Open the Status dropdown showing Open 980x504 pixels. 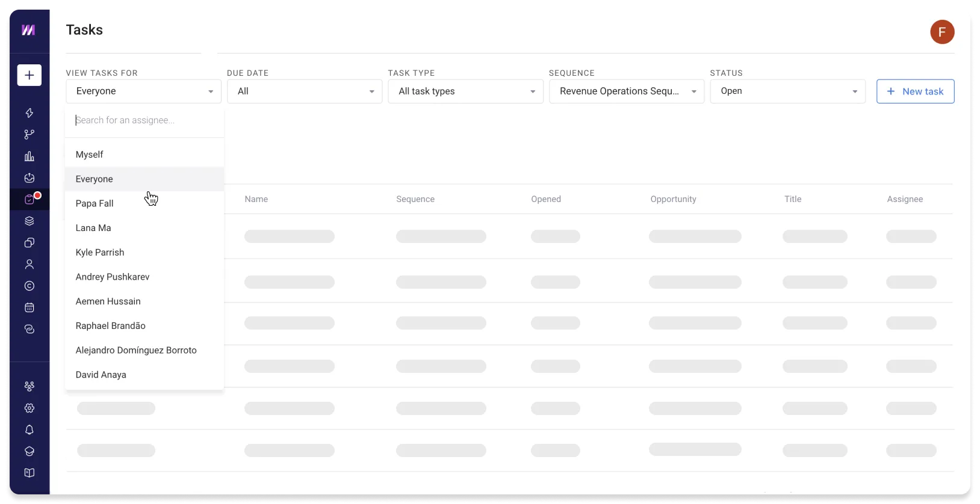pos(787,91)
